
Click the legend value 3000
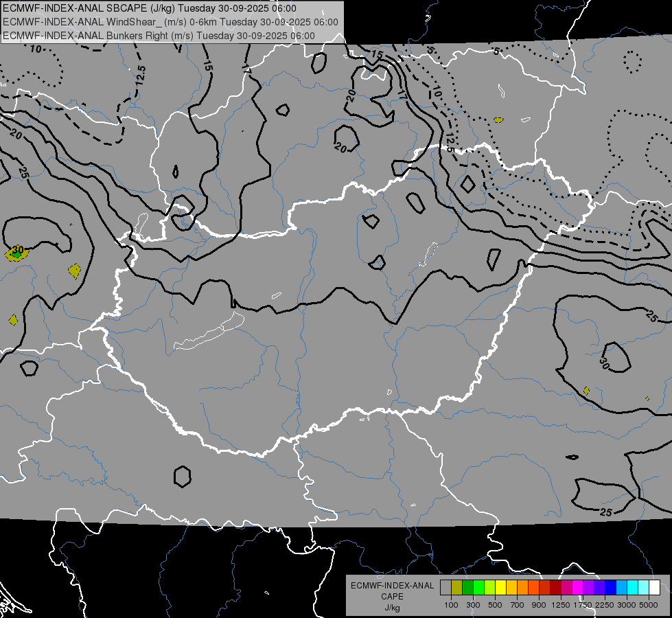[x=627, y=605]
